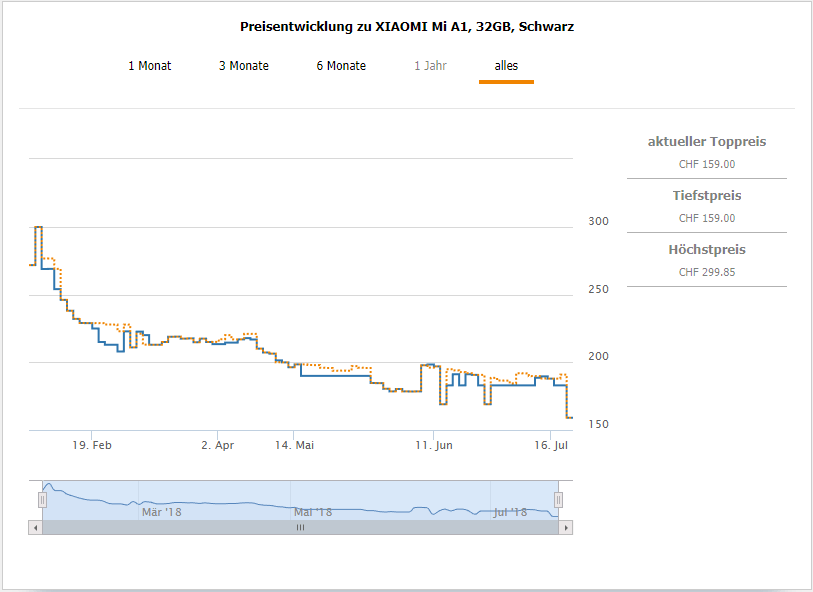Click the Mai '18 navigator label
Screen dimensions: 813x592
[313, 512]
